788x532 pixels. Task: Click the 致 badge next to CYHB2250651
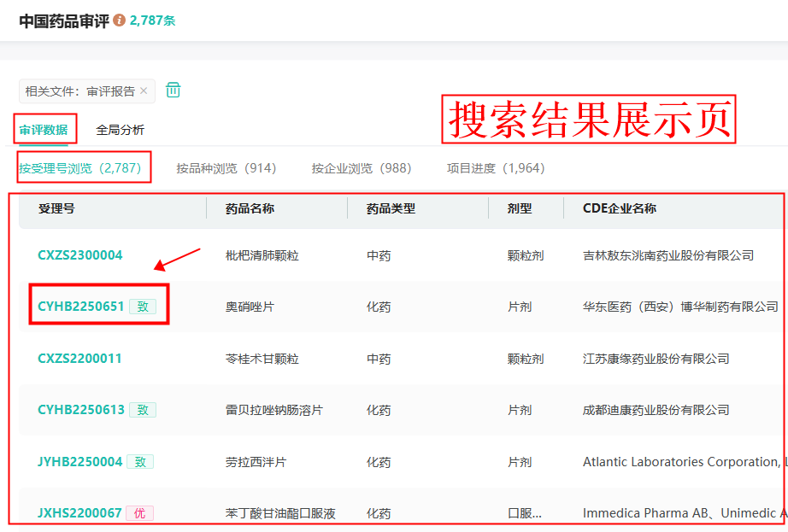pyautogui.click(x=143, y=307)
